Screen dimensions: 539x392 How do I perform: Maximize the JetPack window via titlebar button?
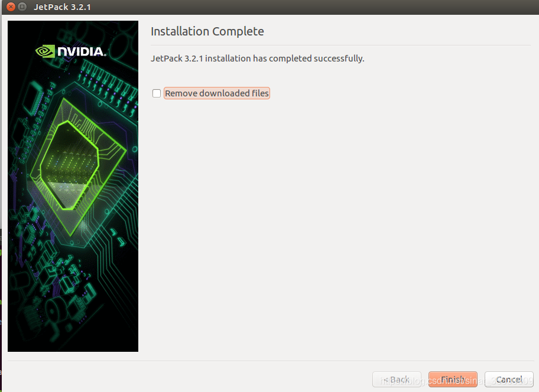[x=22, y=7]
